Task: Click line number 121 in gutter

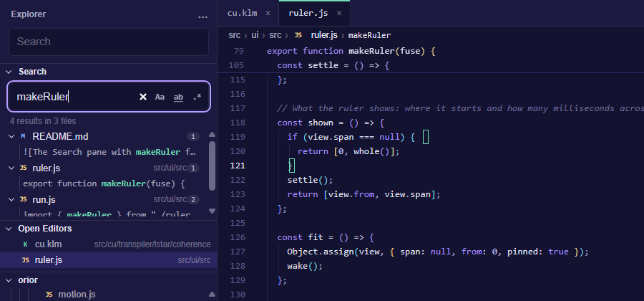Action: pos(238,166)
